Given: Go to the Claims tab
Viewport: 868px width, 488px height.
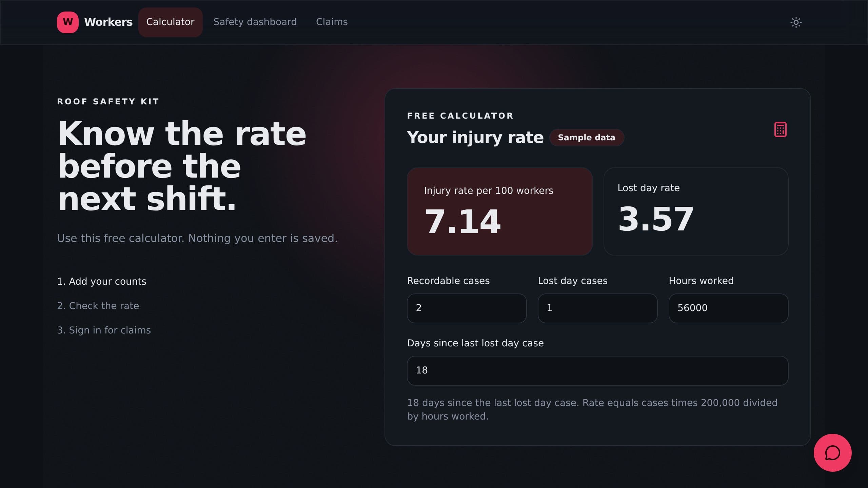Looking at the screenshot, I should pyautogui.click(x=332, y=22).
